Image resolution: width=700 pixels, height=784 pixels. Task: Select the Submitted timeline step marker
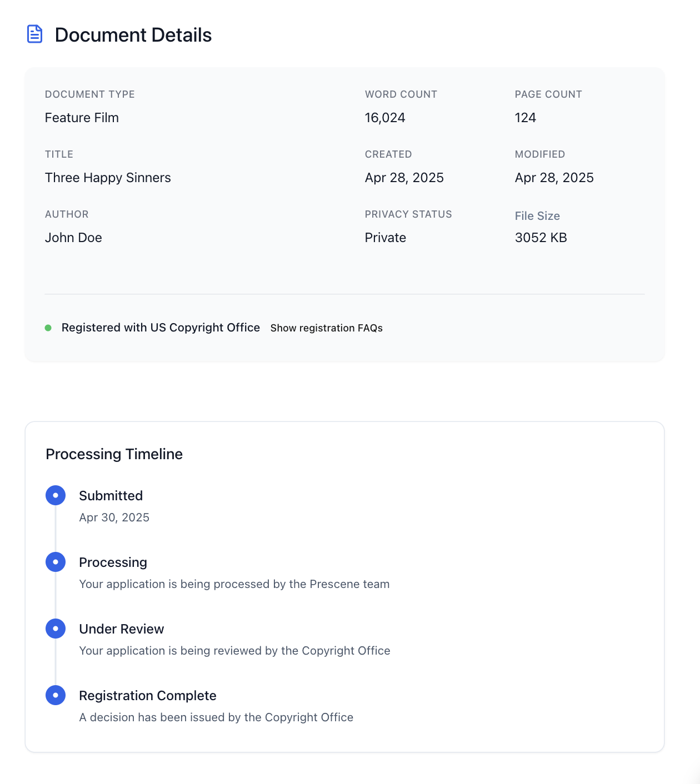click(x=56, y=495)
